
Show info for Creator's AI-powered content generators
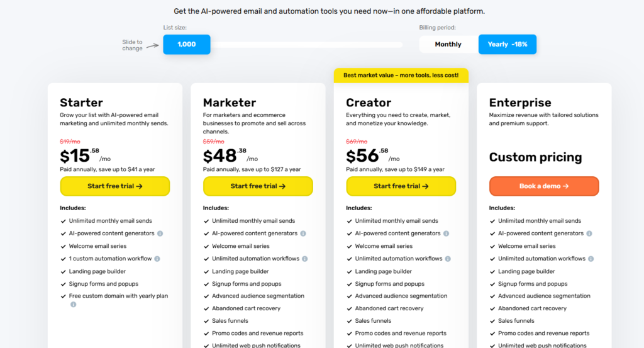(x=446, y=233)
